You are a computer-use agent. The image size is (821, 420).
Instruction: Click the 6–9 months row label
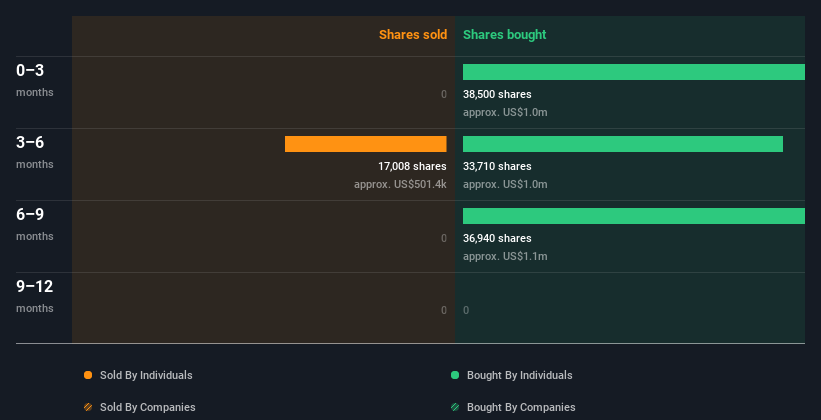click(x=35, y=224)
